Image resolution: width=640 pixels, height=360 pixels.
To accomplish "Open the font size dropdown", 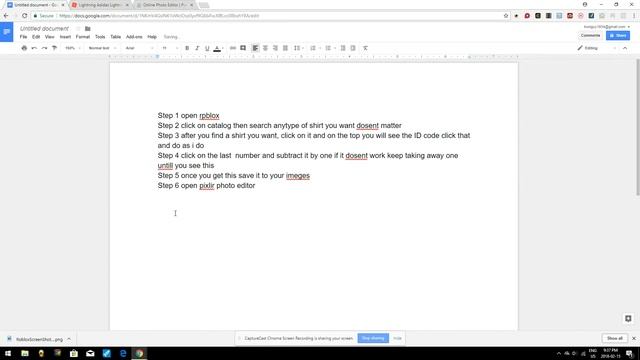I will [x=170, y=48].
